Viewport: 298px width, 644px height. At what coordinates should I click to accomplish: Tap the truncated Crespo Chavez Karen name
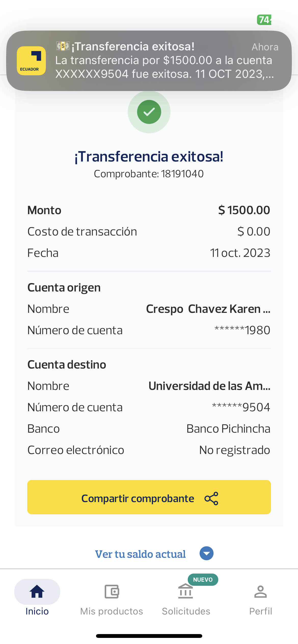(208, 309)
